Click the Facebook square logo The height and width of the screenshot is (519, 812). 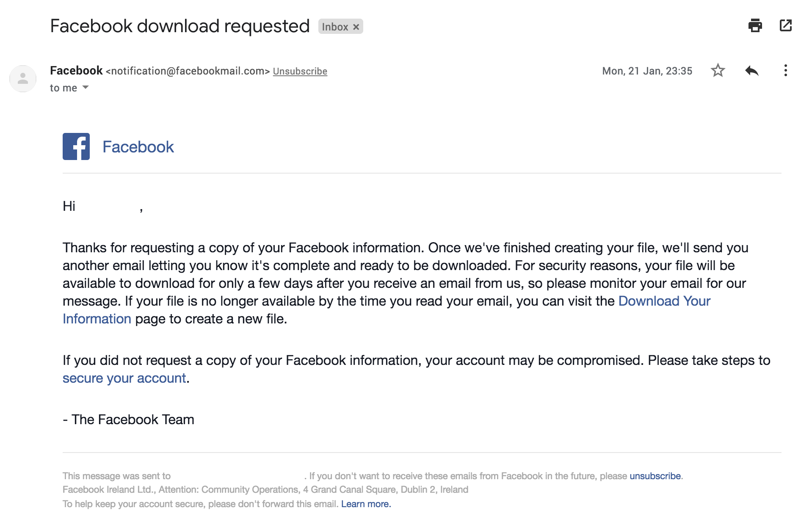76,146
